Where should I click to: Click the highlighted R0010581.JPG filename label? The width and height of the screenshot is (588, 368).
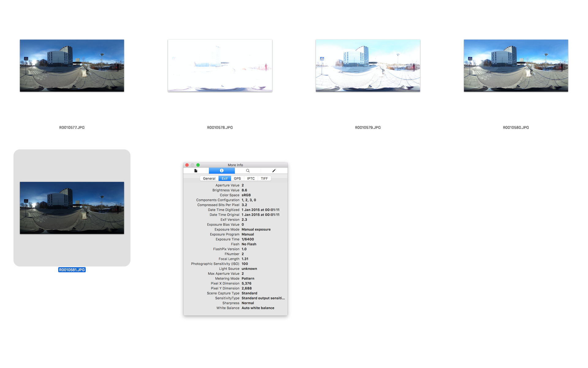click(x=72, y=270)
